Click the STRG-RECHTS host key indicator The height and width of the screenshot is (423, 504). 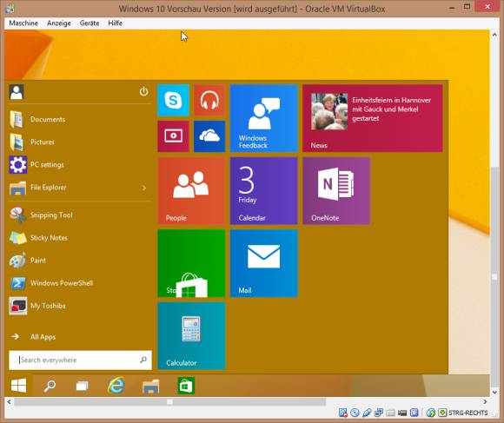tap(468, 413)
